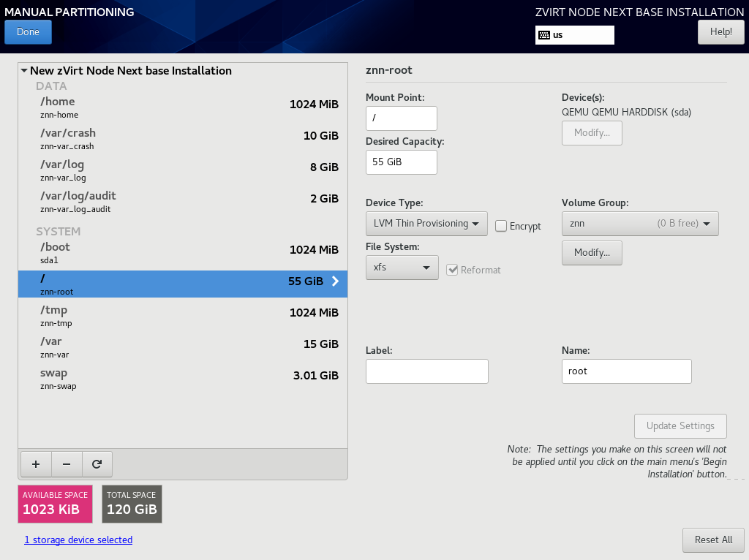Viewport: 749px width, 560px height.
Task: Click Reset All button
Action: pyautogui.click(x=713, y=540)
